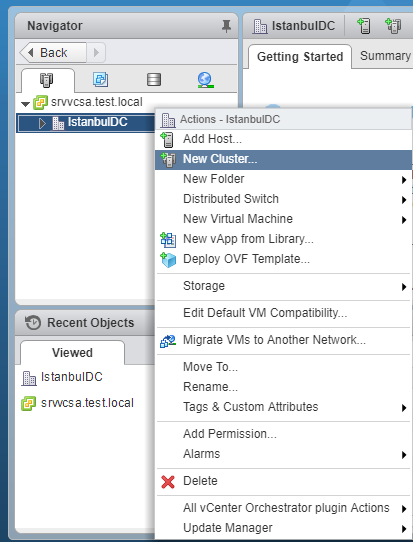Open the Storage navigator tab icon

[154, 80]
